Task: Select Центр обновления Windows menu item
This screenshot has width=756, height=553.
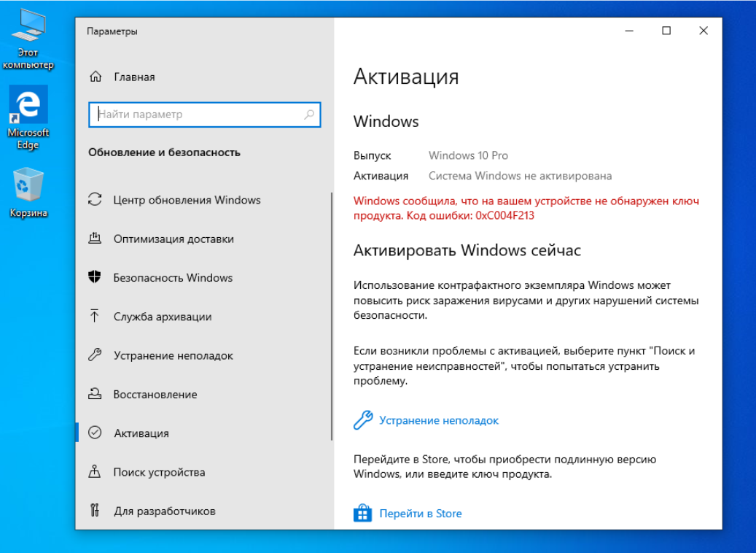Action: coord(187,200)
